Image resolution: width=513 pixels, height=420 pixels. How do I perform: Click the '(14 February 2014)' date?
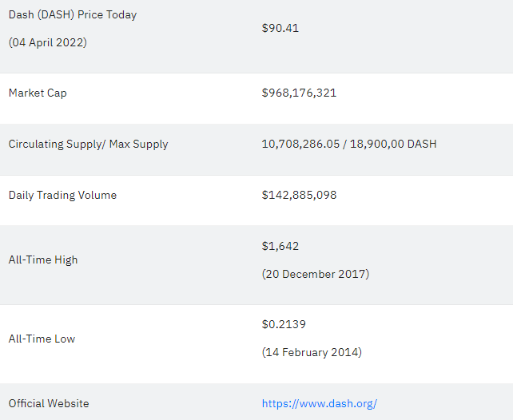[312, 352]
